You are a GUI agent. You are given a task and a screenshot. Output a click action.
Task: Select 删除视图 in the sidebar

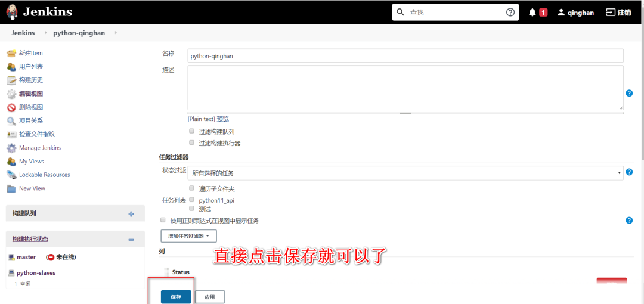pyautogui.click(x=31, y=107)
